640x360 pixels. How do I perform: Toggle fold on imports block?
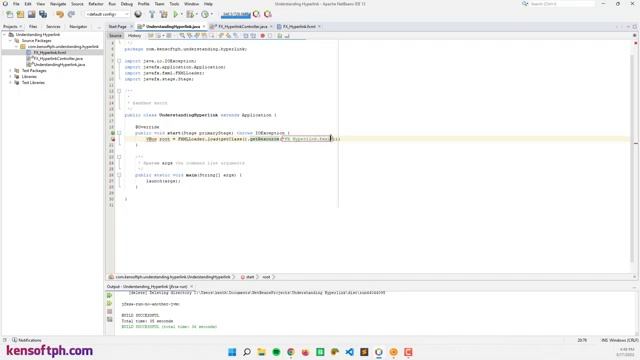119,61
